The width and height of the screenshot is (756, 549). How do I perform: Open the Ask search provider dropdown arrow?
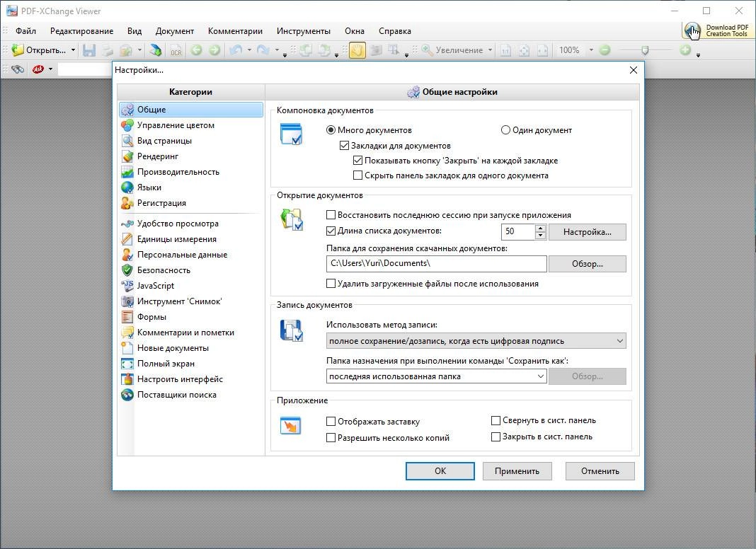50,69
